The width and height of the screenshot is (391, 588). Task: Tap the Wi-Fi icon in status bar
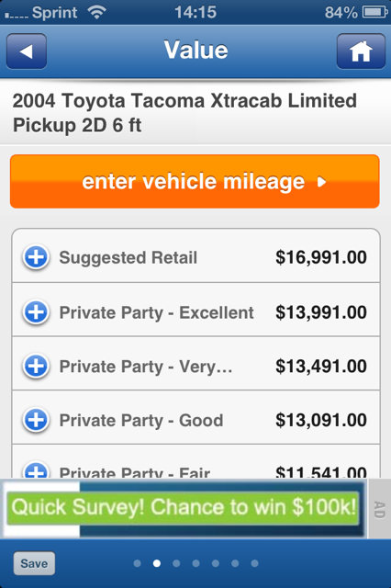96,12
